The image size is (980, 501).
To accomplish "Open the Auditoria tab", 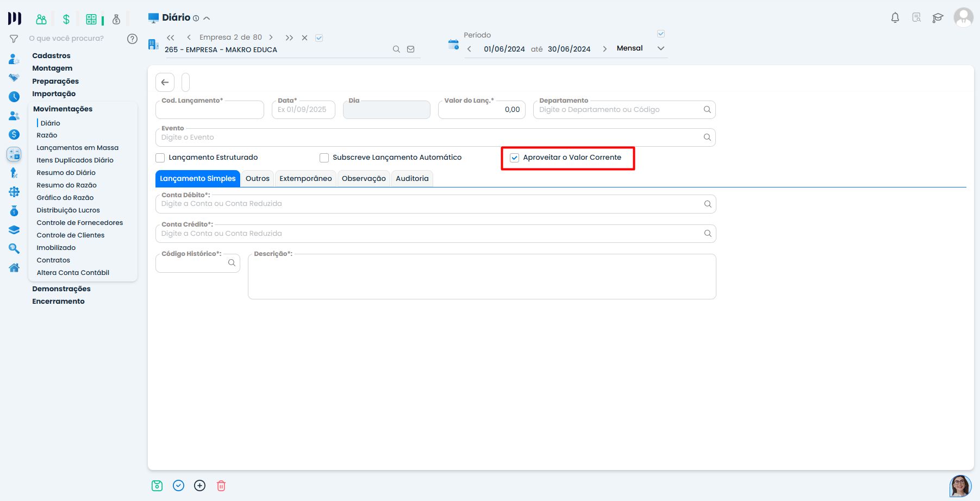I will pos(412,179).
